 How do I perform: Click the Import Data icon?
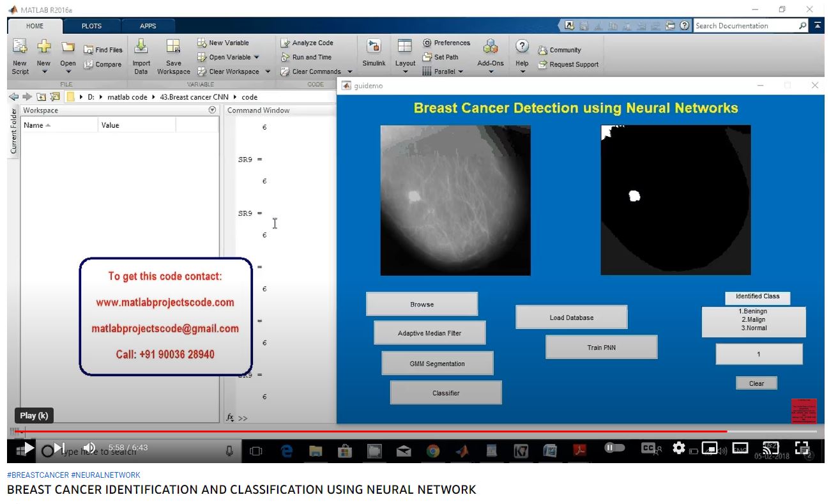(141, 47)
